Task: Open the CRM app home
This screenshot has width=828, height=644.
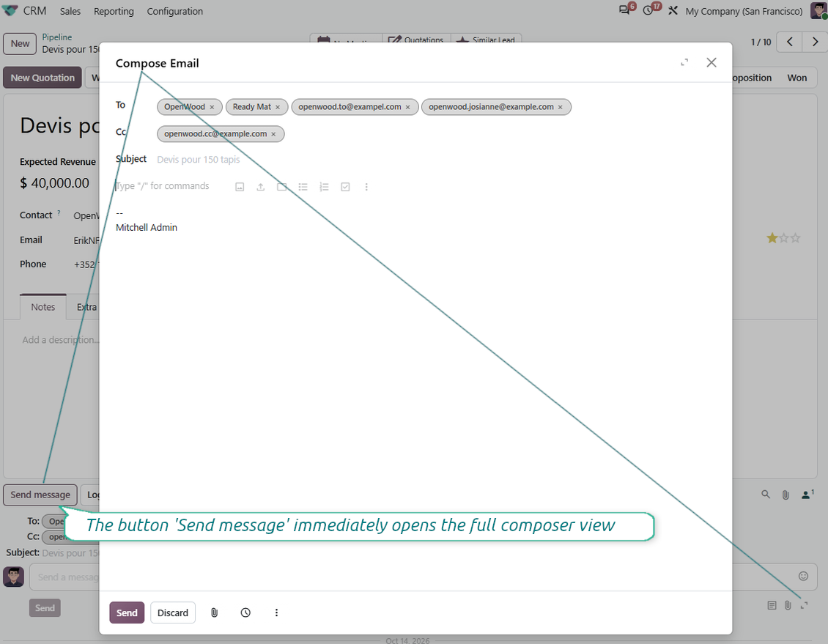Action: pyautogui.click(x=35, y=10)
